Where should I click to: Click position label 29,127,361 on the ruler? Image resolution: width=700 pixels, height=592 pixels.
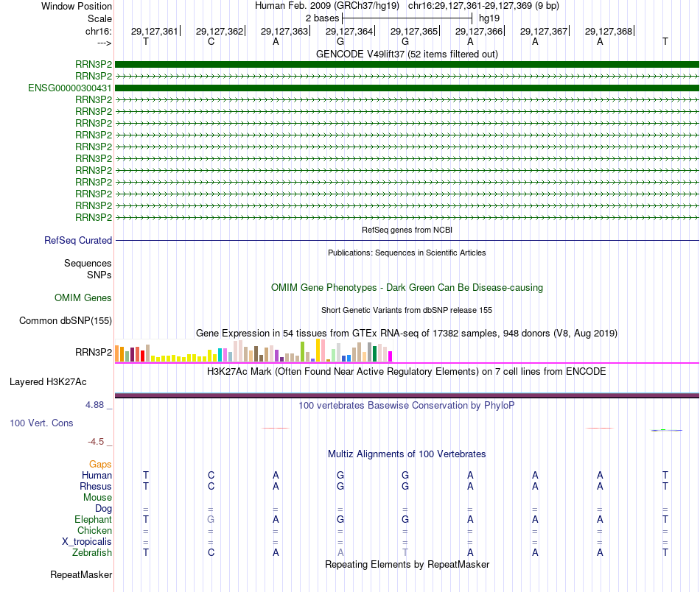(x=155, y=31)
